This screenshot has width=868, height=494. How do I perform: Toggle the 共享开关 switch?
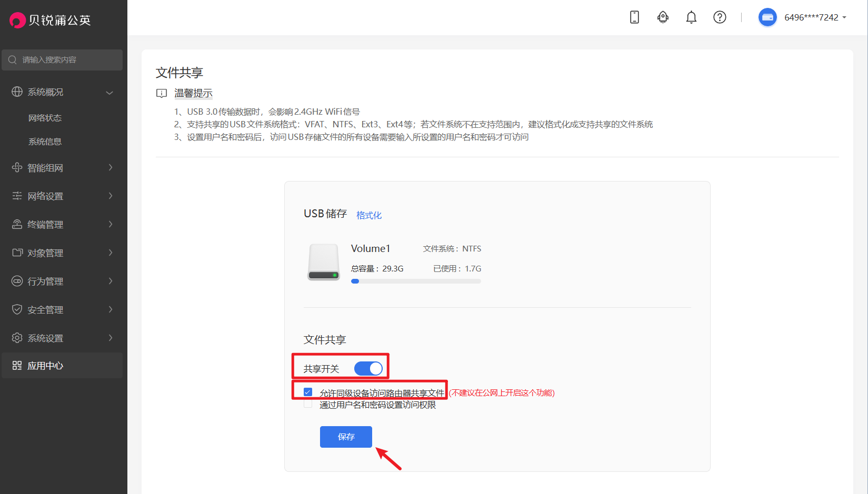click(x=368, y=369)
